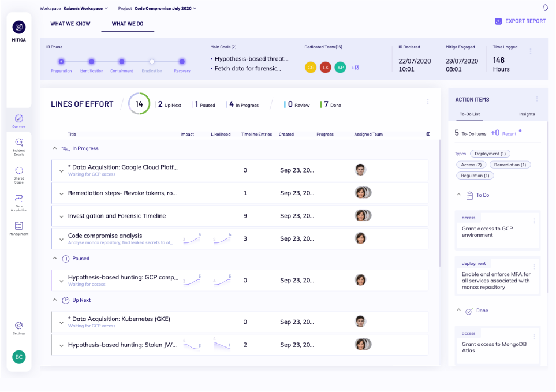The height and width of the screenshot is (392, 556).
Task: Toggle the Deployment (1) type filter
Action: click(x=490, y=154)
